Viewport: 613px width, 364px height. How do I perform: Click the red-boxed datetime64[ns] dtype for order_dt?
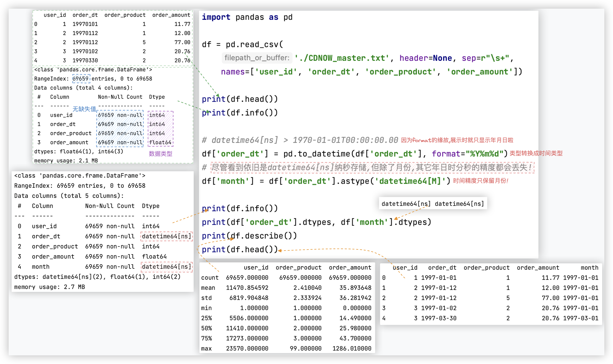(x=167, y=236)
